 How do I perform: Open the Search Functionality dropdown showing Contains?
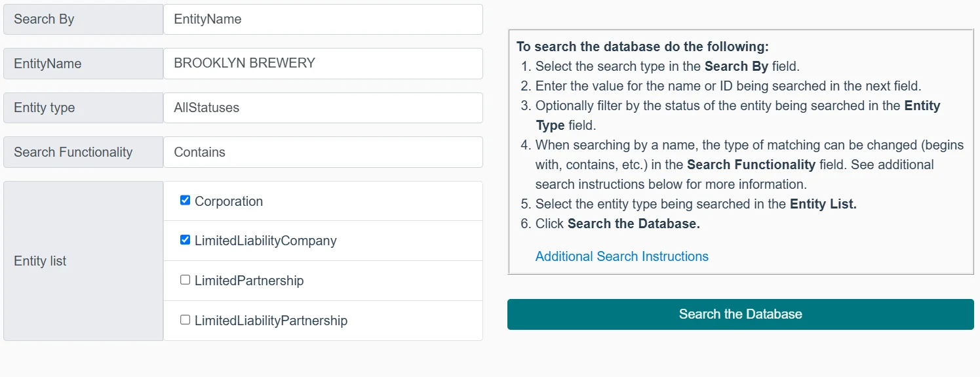click(323, 152)
